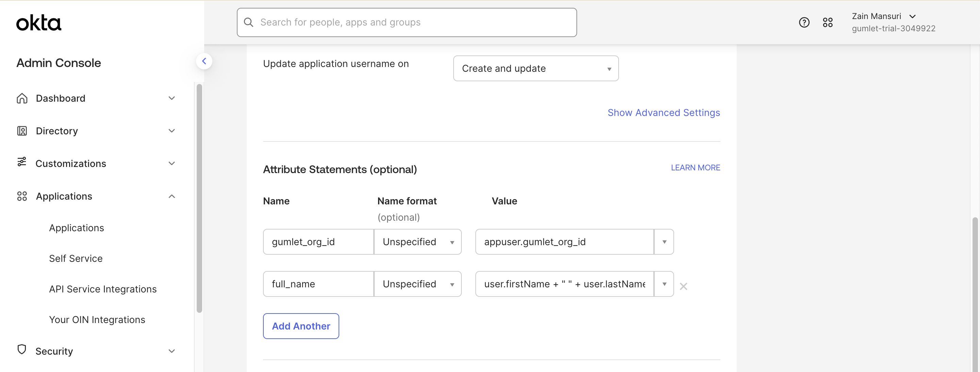Collapse the sidebar with the arrow button
The height and width of the screenshot is (372, 980).
[x=204, y=61]
